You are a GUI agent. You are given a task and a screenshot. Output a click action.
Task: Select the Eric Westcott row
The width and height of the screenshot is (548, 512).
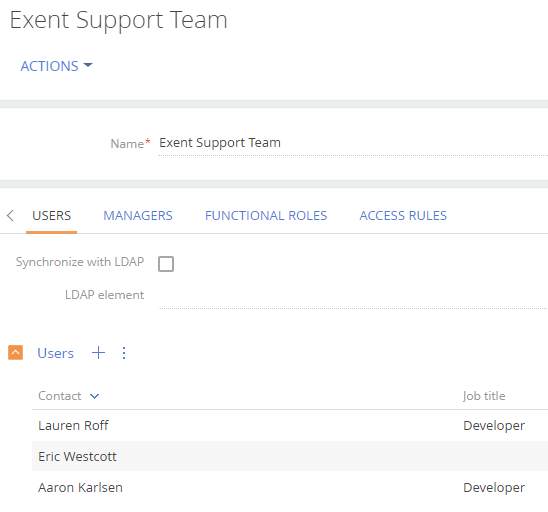[290, 456]
